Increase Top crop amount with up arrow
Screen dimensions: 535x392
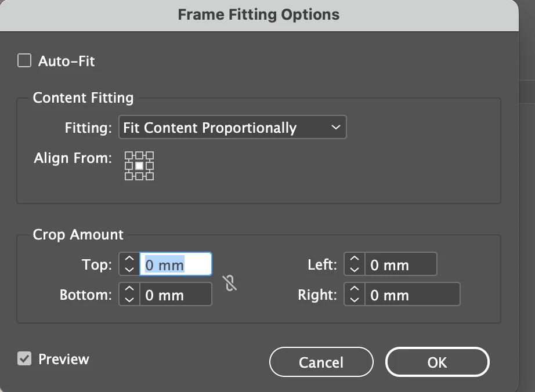[x=129, y=260]
